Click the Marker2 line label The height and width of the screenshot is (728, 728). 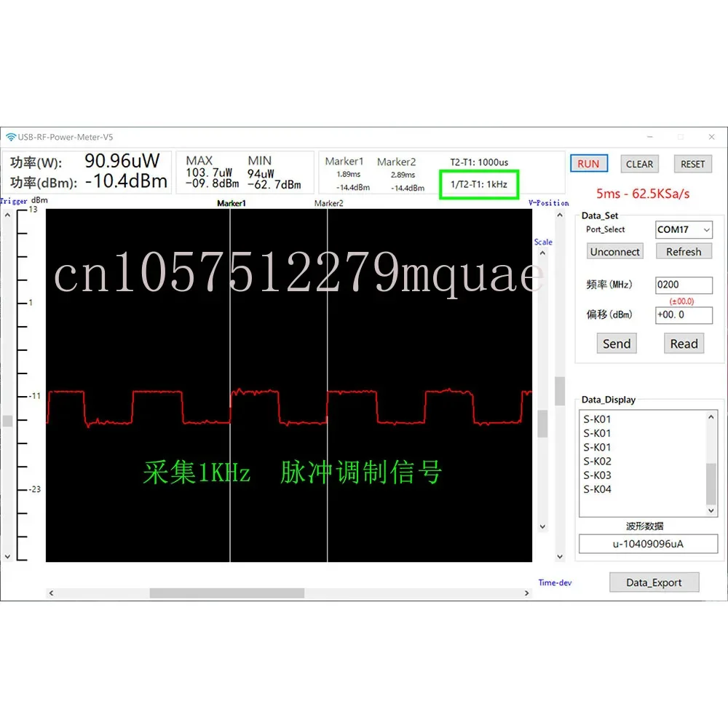[x=329, y=203]
